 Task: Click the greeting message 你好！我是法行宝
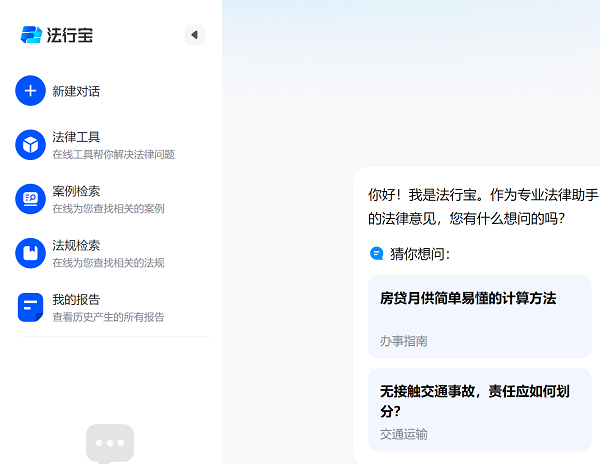point(484,207)
